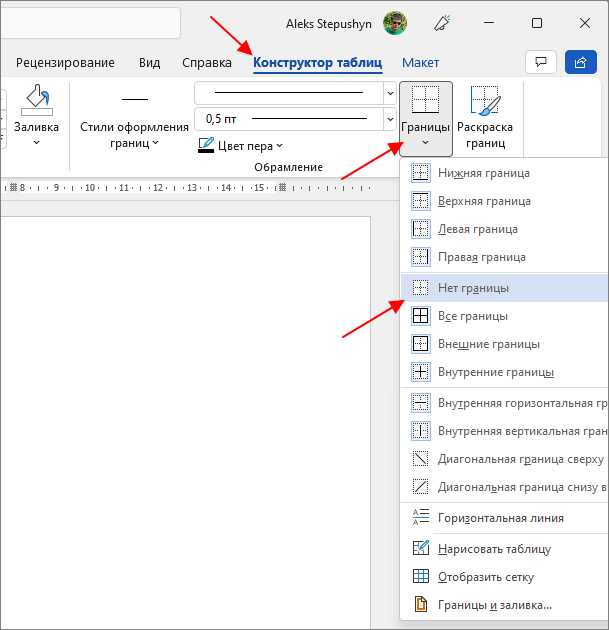Toggle Отобразить сетку gridlines

tap(505, 577)
